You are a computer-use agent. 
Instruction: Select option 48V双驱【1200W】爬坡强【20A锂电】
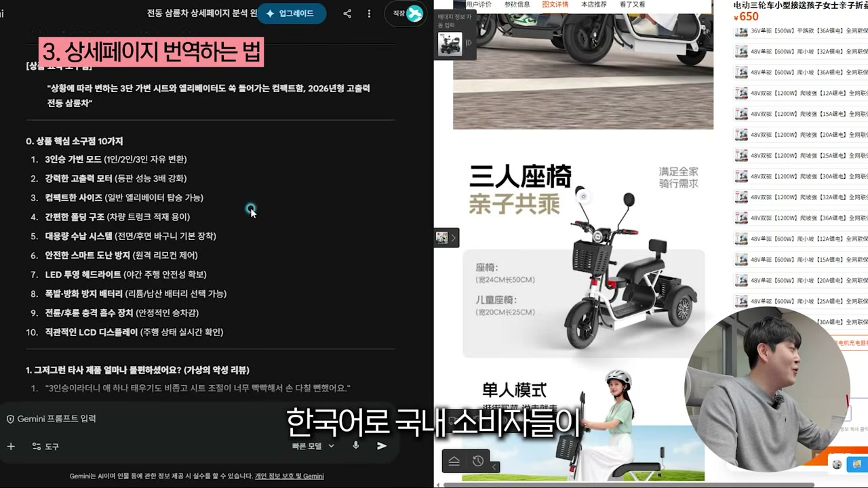[x=801, y=134]
